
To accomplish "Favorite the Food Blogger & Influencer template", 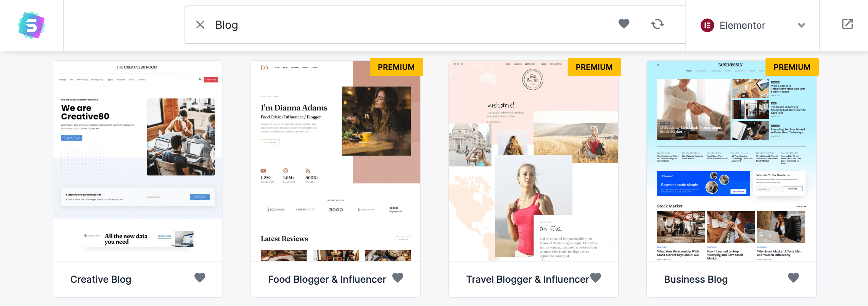I will (x=398, y=278).
